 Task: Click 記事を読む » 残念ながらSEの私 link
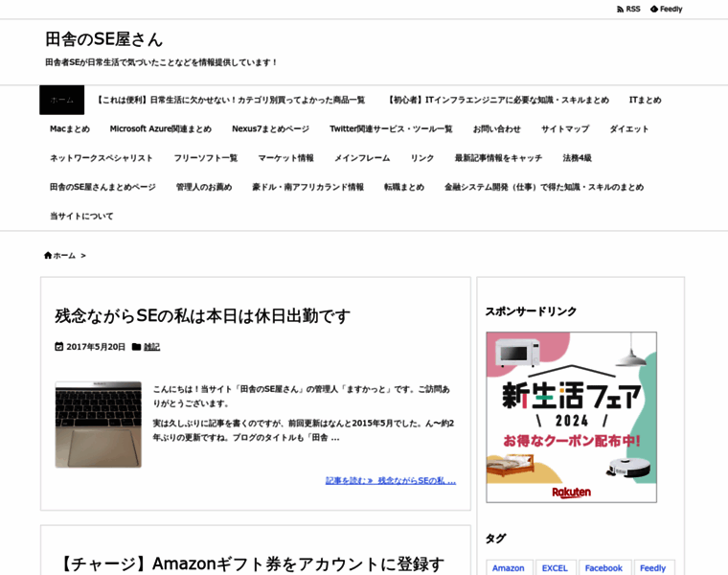[x=391, y=481]
